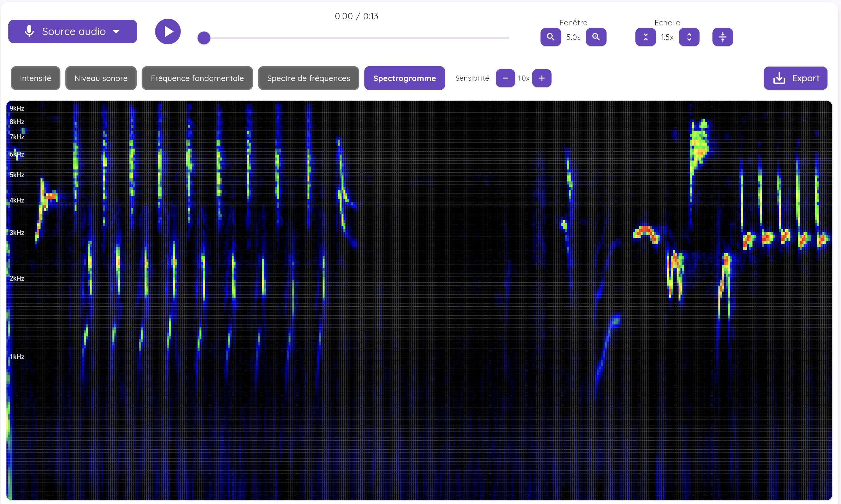Decrease Sensibilité with the minus button
The image size is (841, 504).
[x=505, y=78]
